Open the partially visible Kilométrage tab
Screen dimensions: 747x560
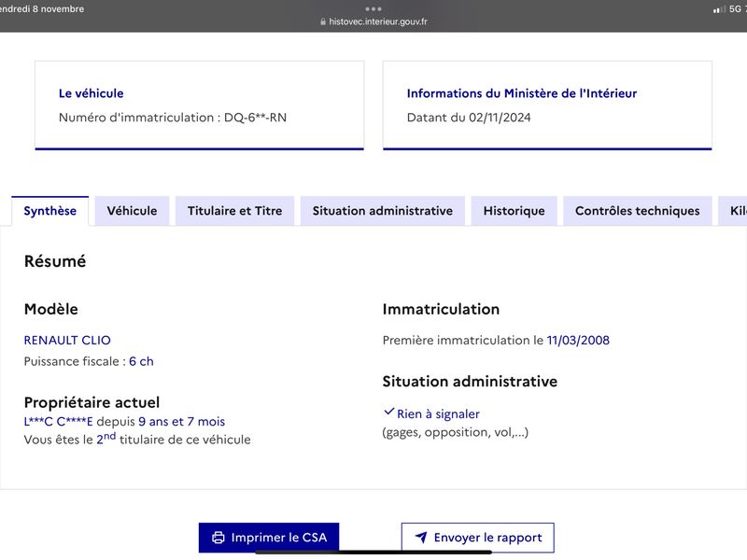coord(734,211)
